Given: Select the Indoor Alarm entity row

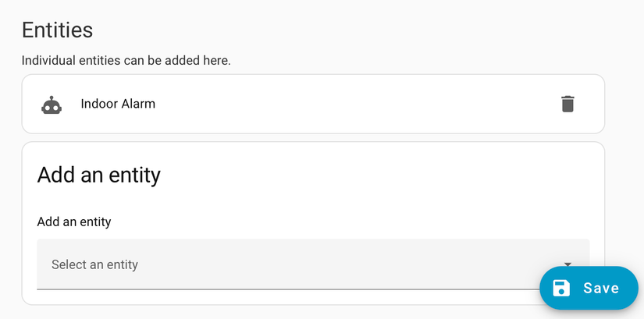Looking at the screenshot, I should click(x=312, y=104).
